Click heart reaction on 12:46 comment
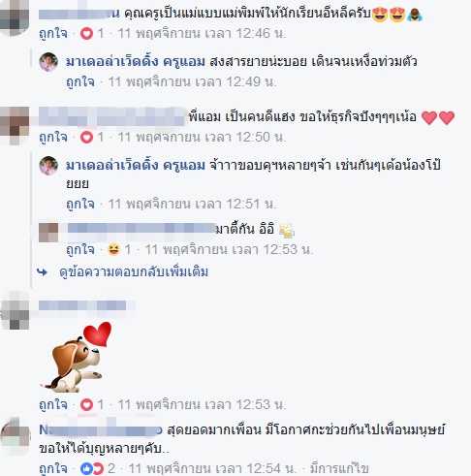471x476 pixels. pyautogui.click(x=86, y=33)
